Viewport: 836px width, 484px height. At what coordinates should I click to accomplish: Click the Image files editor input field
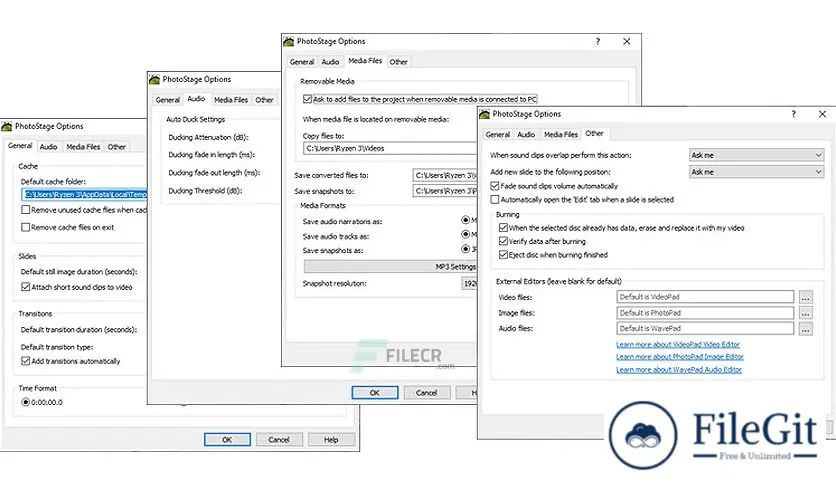(x=705, y=313)
